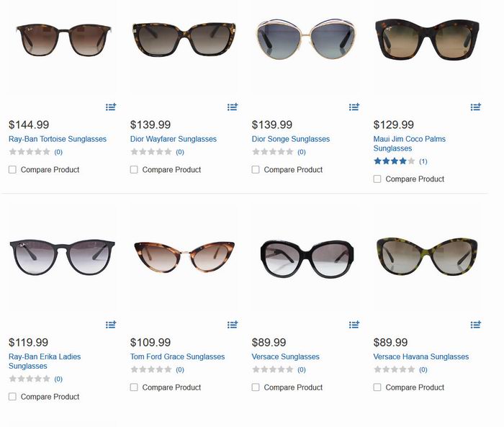The width and height of the screenshot is (504, 427).
Task: Open Dior Wayfarer Sunglasses product link
Action: tap(174, 139)
